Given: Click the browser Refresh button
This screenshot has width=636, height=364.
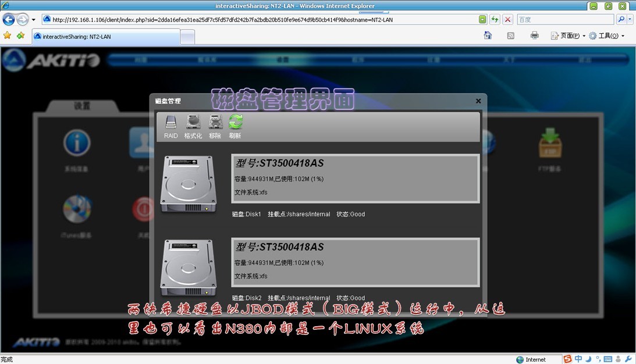Looking at the screenshot, I should pos(495,19).
